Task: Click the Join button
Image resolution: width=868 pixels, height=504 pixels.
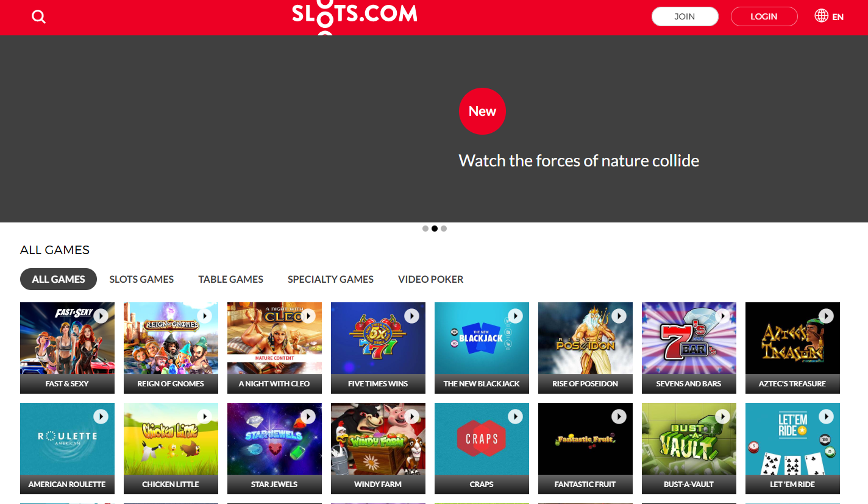Action: pos(685,16)
